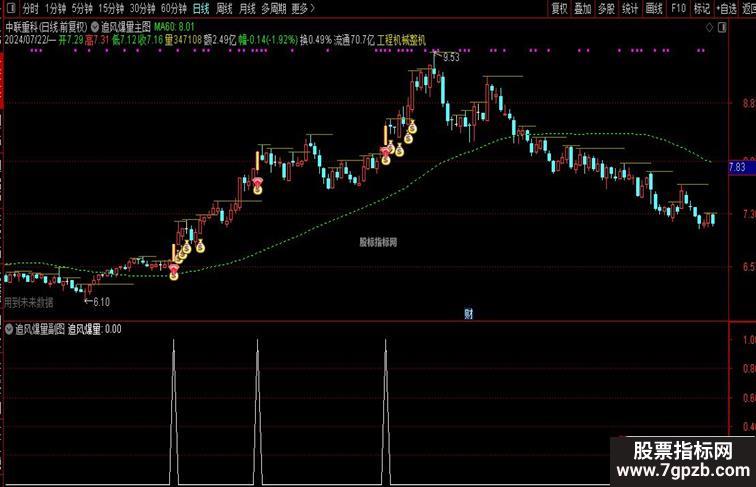Click the 7.83 price axis marker
The image size is (756, 487).
738,167
